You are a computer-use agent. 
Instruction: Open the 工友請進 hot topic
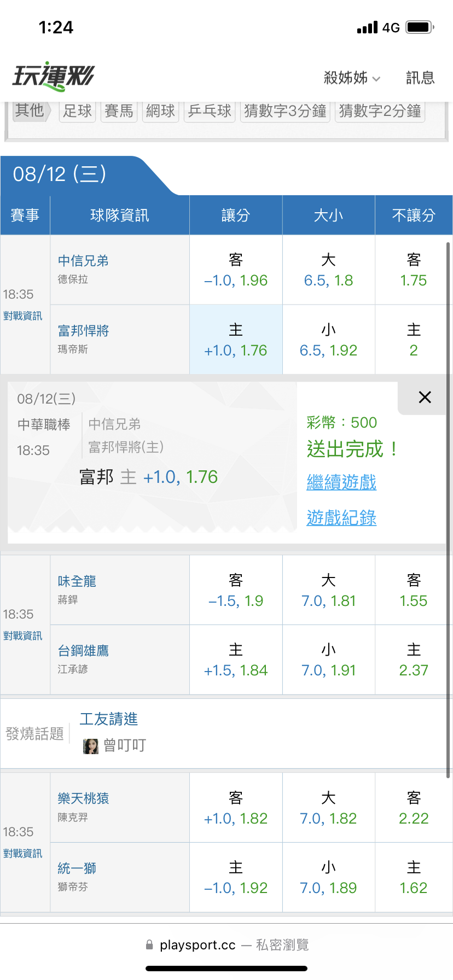[x=109, y=719]
